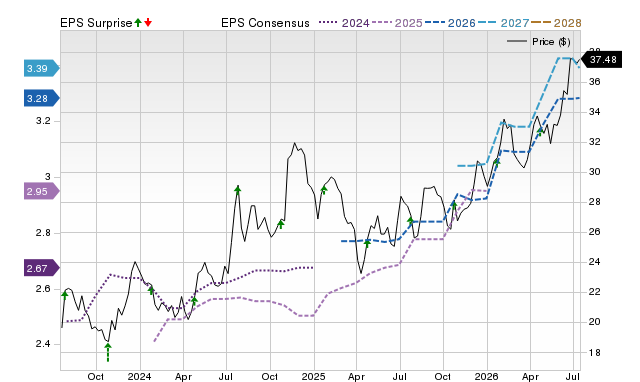Click the EPS surprise arrow at July 2024 peak
The height and width of the screenshot is (382, 640).
pos(238,190)
